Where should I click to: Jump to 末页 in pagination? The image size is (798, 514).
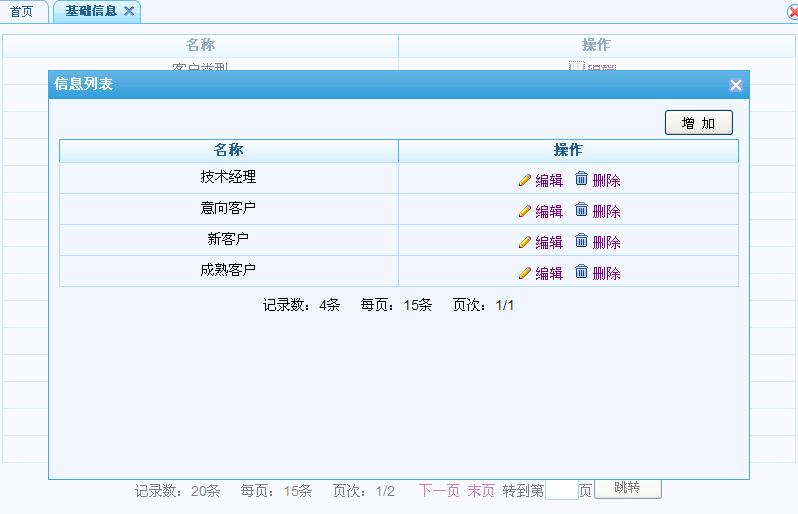click(481, 491)
